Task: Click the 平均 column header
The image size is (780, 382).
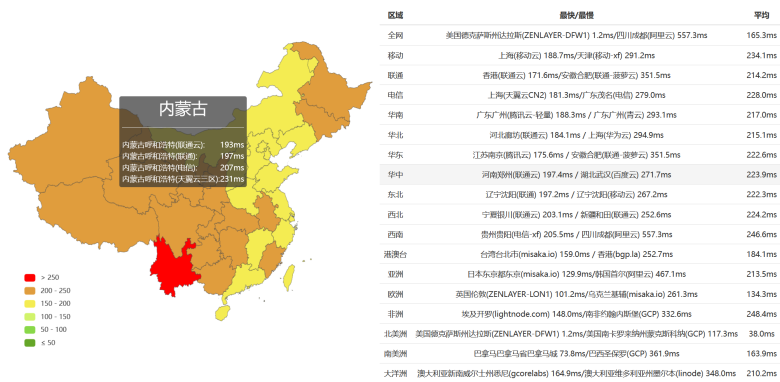Action: coord(761,16)
